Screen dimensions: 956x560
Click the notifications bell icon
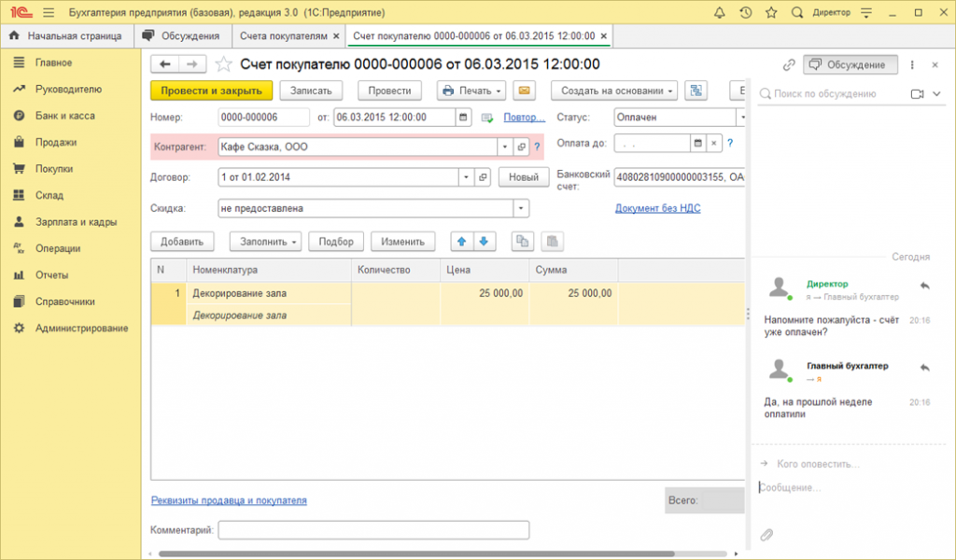click(720, 12)
